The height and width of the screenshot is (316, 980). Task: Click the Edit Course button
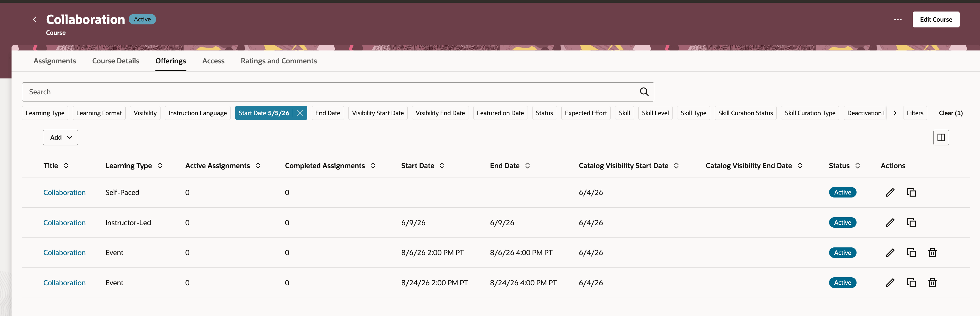[936, 19]
